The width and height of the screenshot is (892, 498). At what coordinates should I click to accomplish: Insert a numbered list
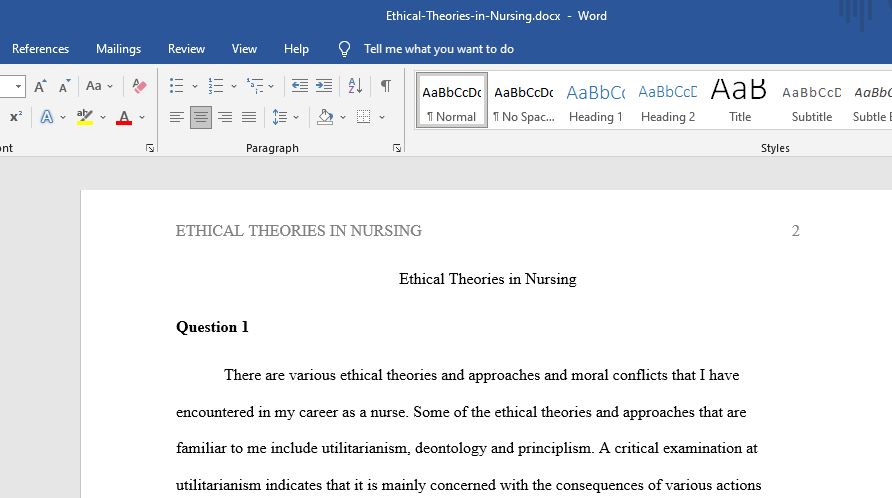pos(216,86)
